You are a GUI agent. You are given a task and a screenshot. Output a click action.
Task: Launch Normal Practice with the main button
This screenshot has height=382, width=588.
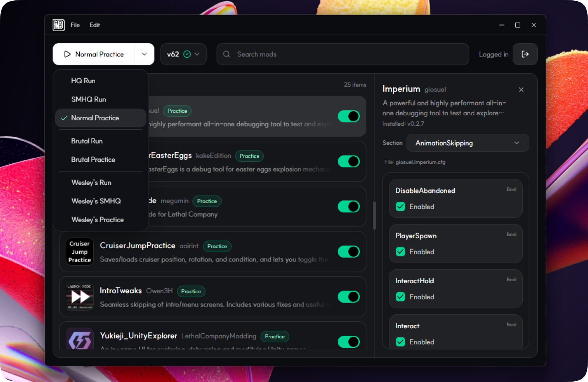tap(94, 54)
